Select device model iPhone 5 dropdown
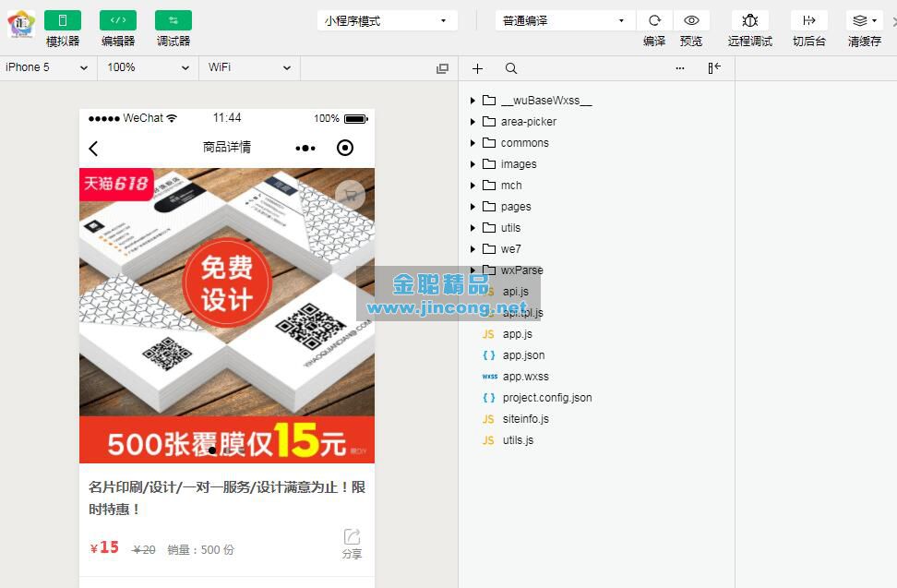Image resolution: width=897 pixels, height=588 pixels. pos(48,67)
